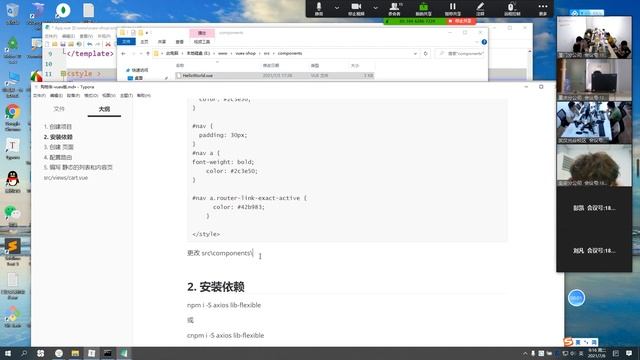The height and width of the screenshot is (360, 640).
Task: Open the Typora 段落(P) menu
Action: 73,95
